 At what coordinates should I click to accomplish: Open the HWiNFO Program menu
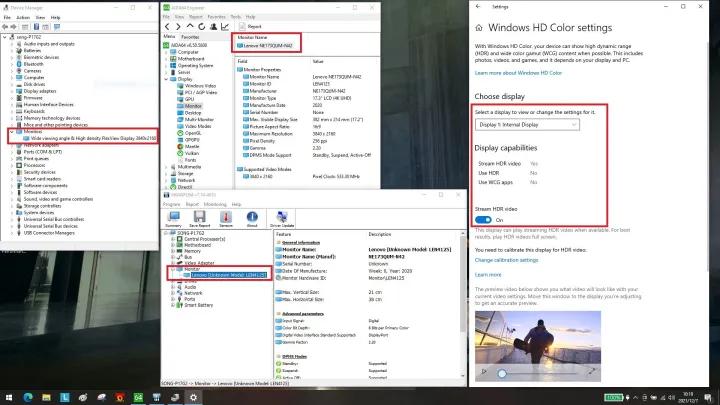point(171,204)
